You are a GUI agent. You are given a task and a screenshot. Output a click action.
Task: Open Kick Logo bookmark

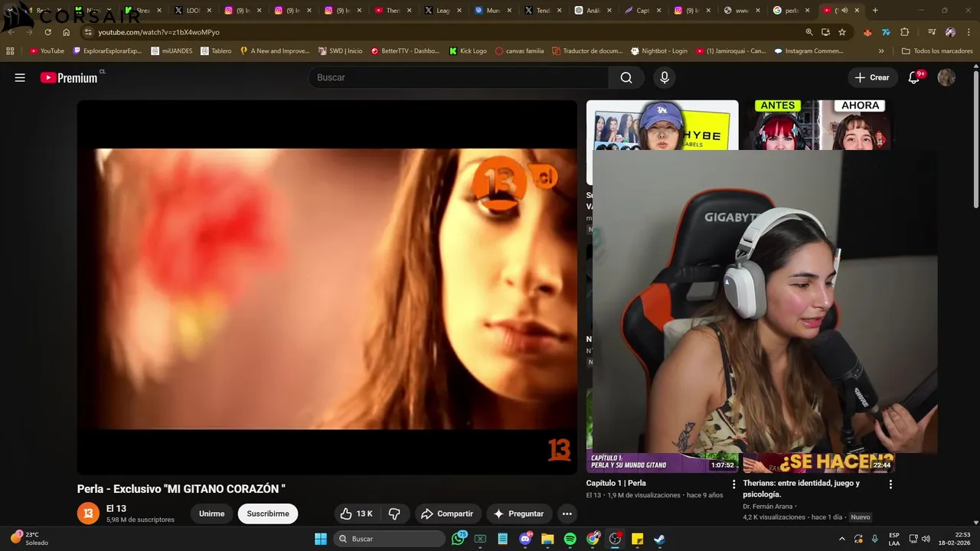coord(468,51)
